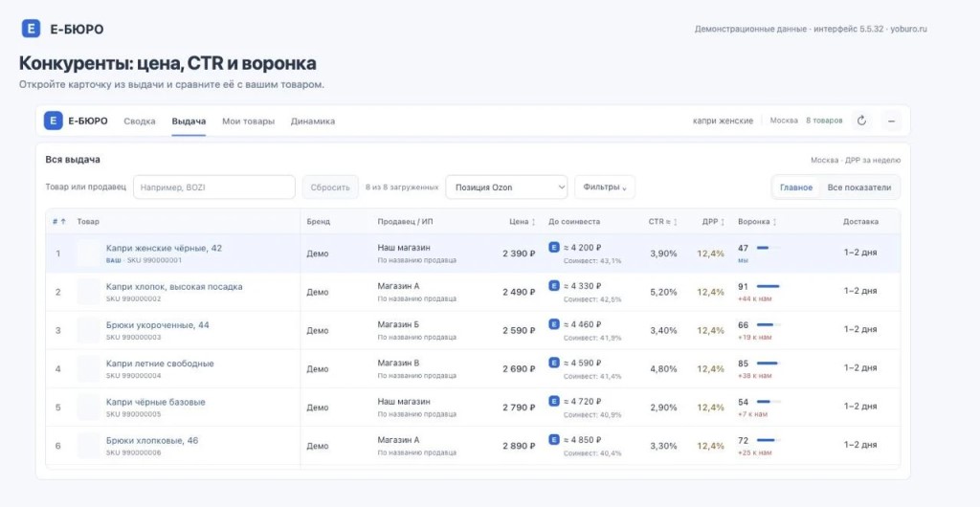Go to the Мои товары tab
Viewport: 980px width, 507px height.
point(248,121)
